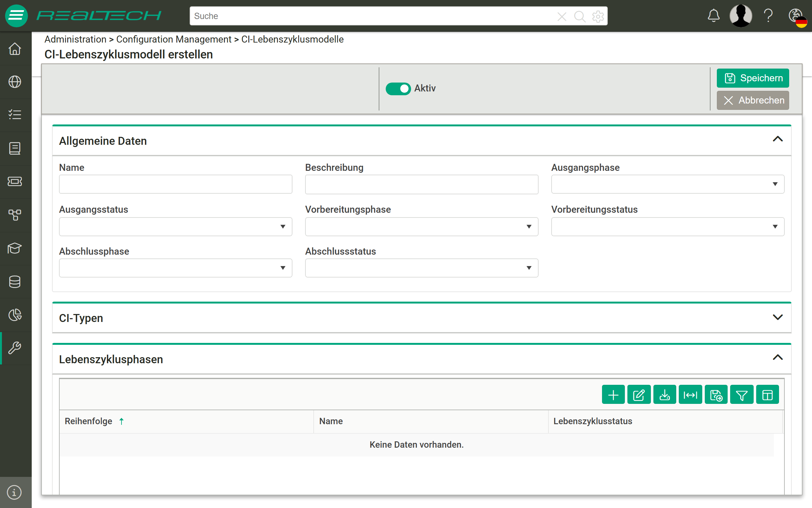This screenshot has width=812, height=508.
Task: Open the hamburger main menu button
Action: pos(16,16)
